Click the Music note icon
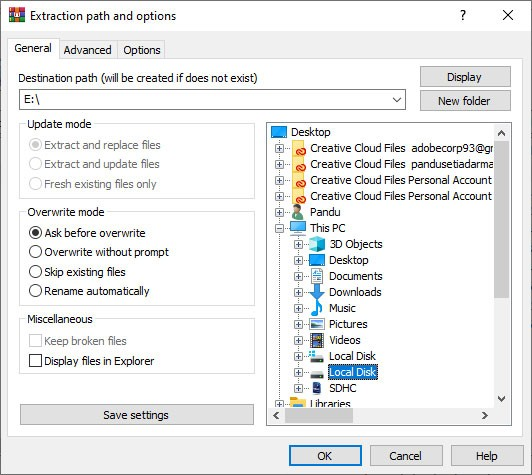532x475 pixels. (x=317, y=308)
